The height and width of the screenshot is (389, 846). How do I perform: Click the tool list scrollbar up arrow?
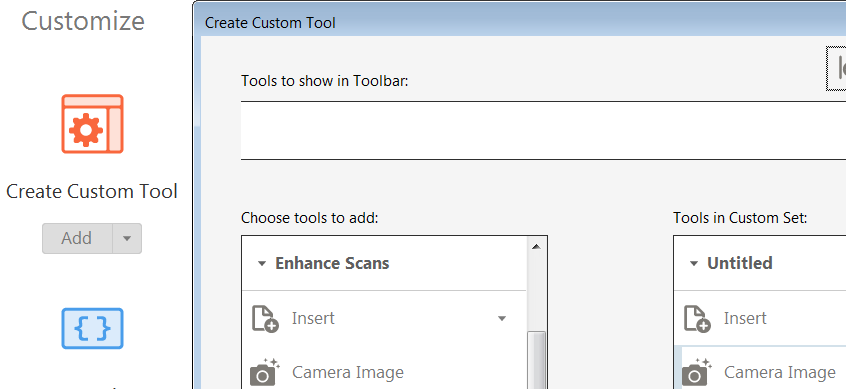[x=536, y=247]
